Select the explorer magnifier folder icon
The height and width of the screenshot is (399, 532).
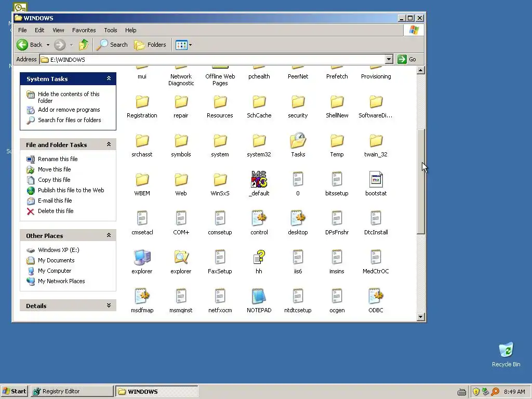coord(181,257)
